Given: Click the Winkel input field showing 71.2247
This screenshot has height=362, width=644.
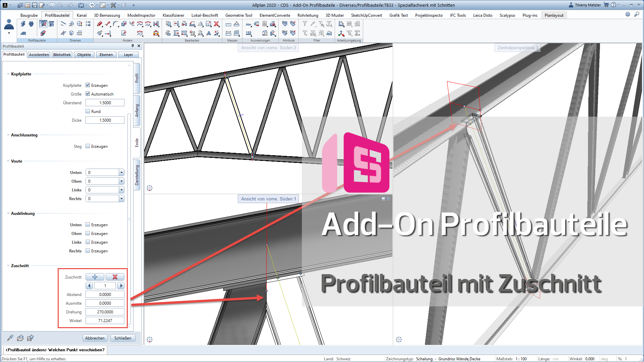Looking at the screenshot, I should (x=105, y=320).
